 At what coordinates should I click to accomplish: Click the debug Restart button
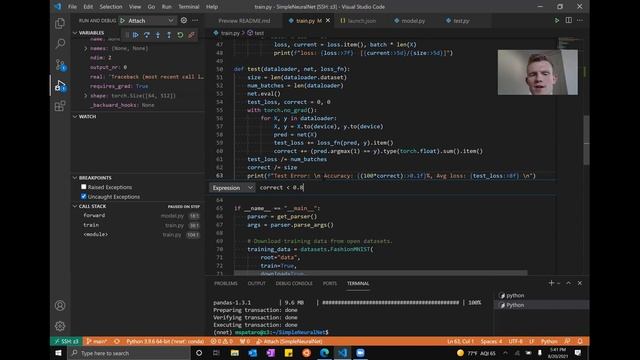tap(180, 35)
